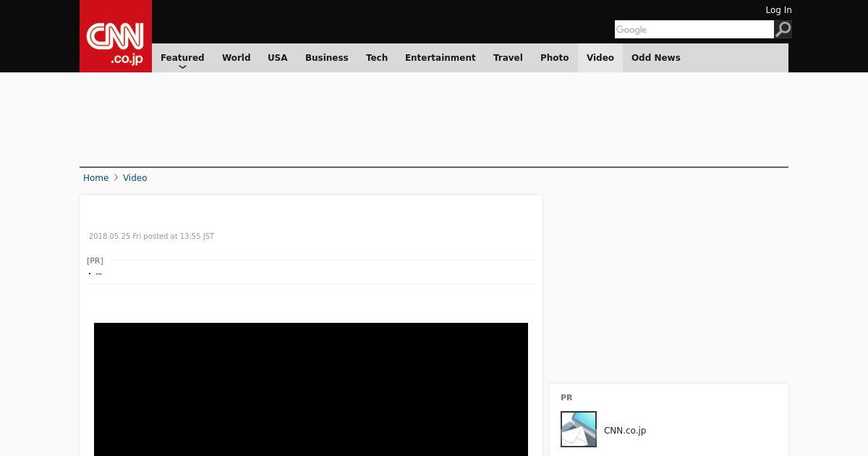Viewport: 868px width, 456px height.
Task: Open the Photo section
Action: coord(555,58)
